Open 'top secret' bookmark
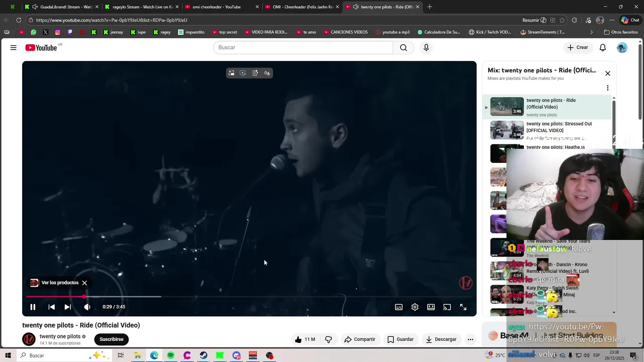Image resolution: width=644 pixels, height=362 pixels. (224, 32)
